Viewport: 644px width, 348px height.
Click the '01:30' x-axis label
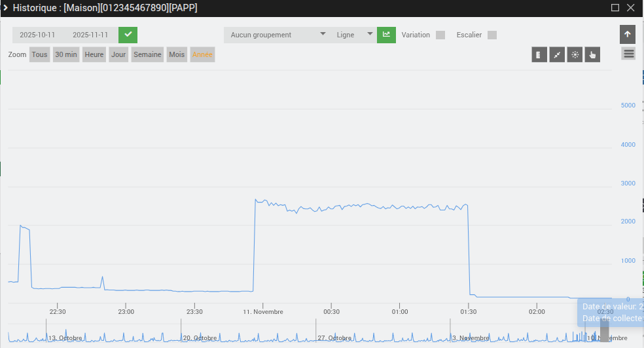click(x=468, y=312)
